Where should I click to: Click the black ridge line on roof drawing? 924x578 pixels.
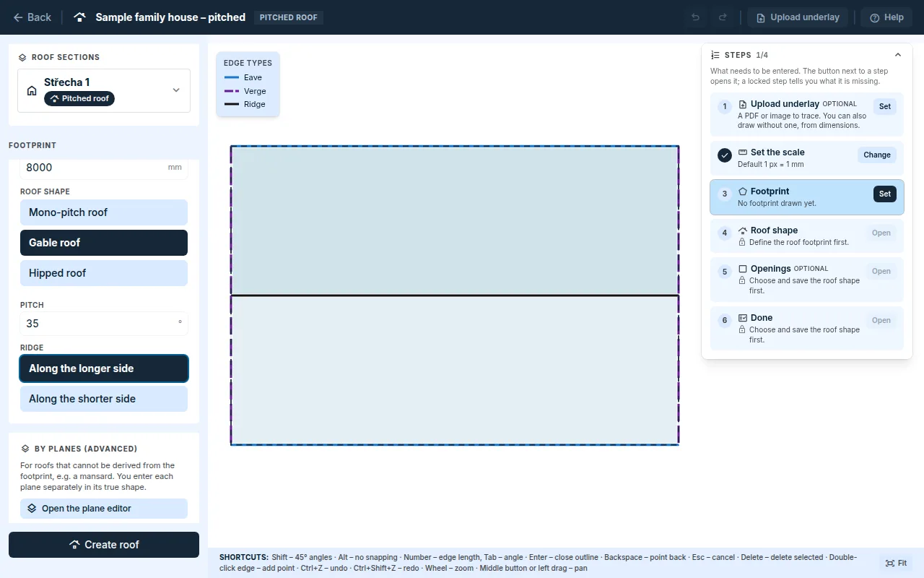click(x=455, y=296)
